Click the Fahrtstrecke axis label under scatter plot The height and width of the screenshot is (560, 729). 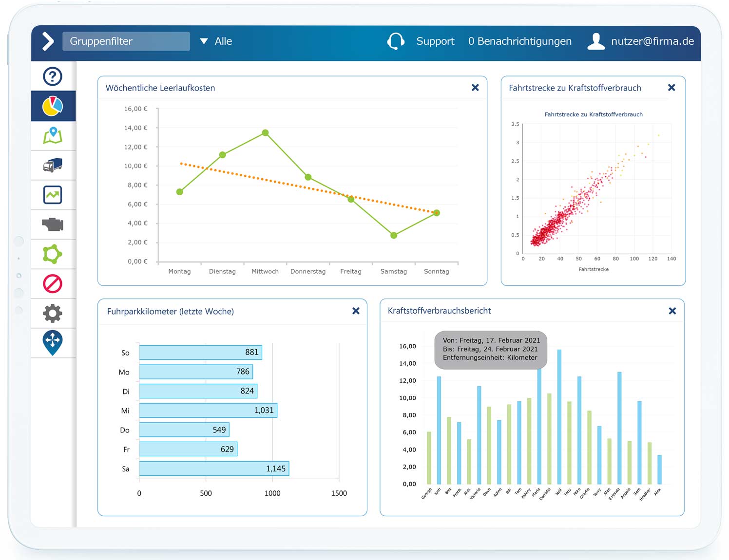click(x=594, y=269)
